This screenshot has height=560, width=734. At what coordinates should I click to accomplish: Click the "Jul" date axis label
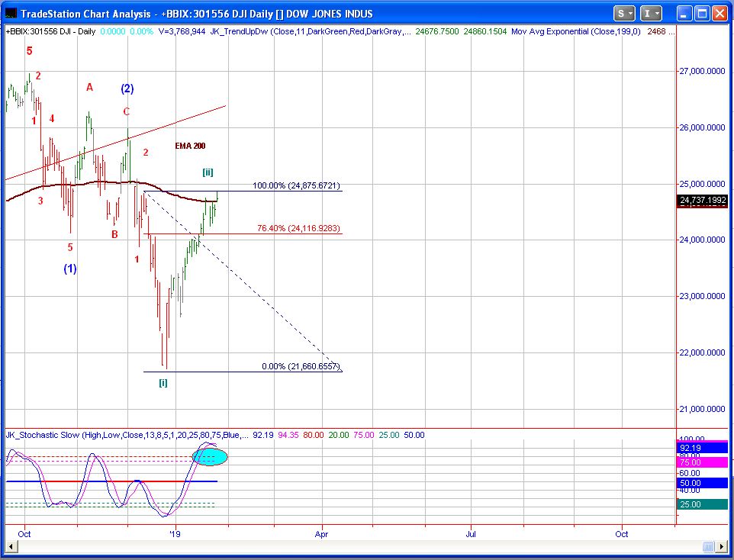tap(471, 534)
